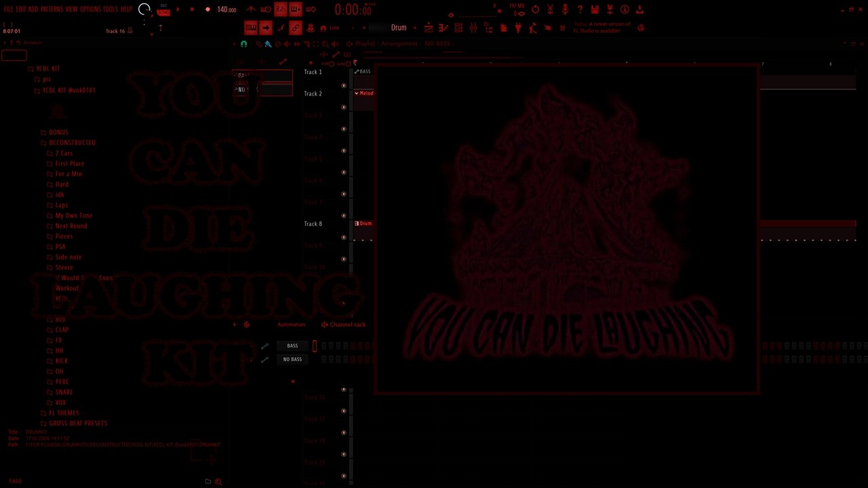Click the 140.000 tempo field
Viewport: 868px width, 488px height.
tap(226, 9)
